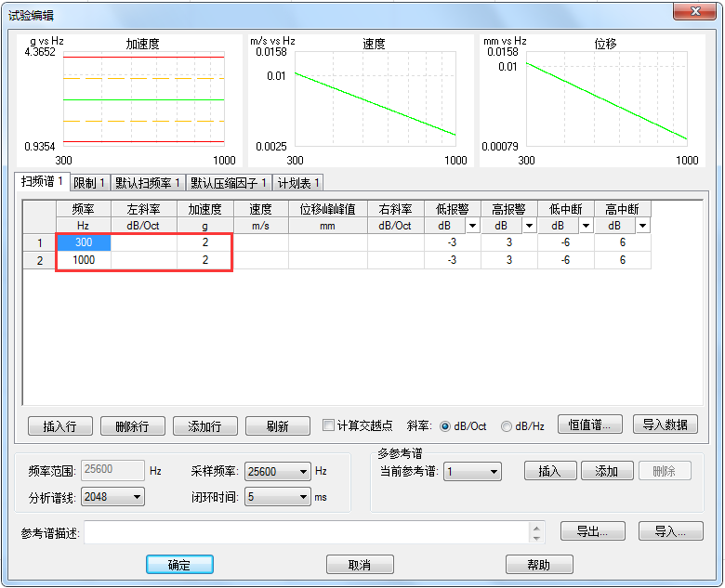This screenshot has width=725, height=588.
Task: Close the 试验编辑 dialog
Action: click(x=695, y=11)
